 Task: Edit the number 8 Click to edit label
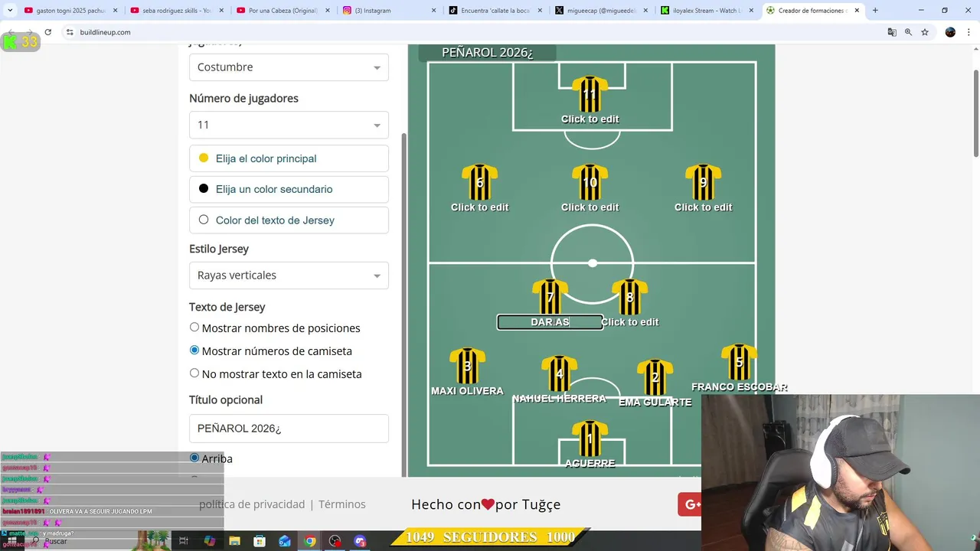point(629,322)
